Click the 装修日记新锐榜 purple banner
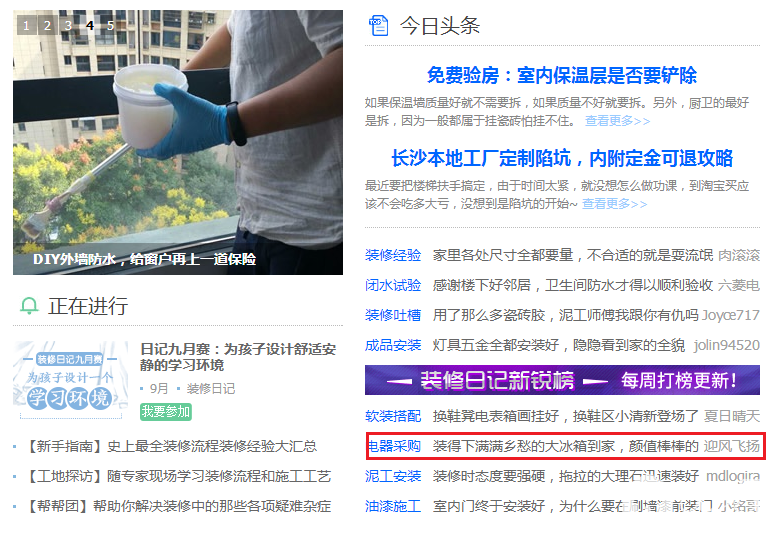The width and height of the screenshot is (777, 535). coord(562,380)
